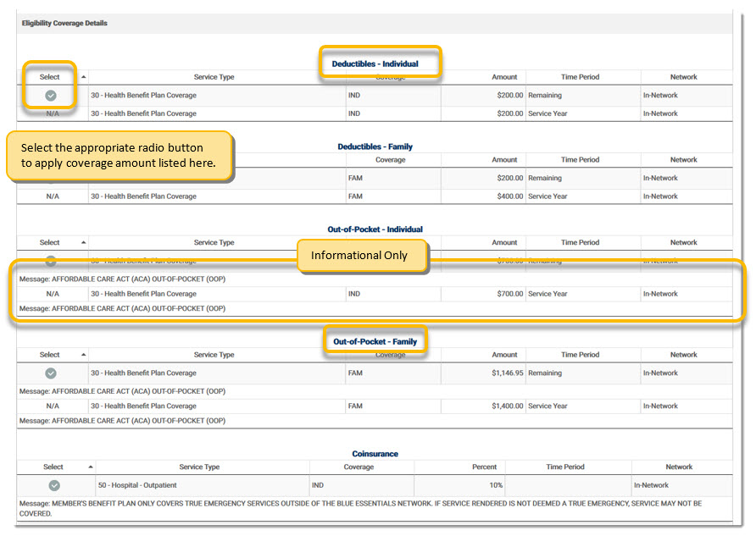Click sort arrow in Out-of-Pocket - Family Select header
Image resolution: width=756 pixels, height=536 pixels.
point(83,355)
